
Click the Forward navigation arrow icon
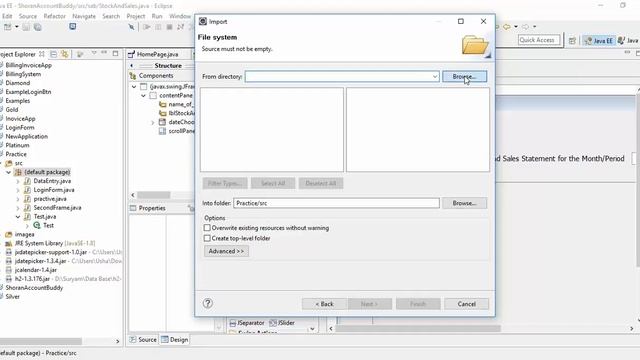pos(525,27)
